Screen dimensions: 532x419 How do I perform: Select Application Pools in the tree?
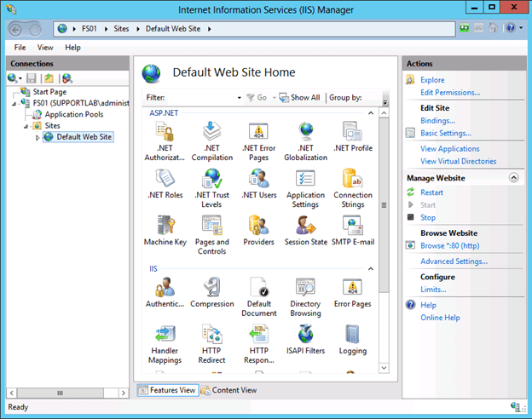pos(74,114)
